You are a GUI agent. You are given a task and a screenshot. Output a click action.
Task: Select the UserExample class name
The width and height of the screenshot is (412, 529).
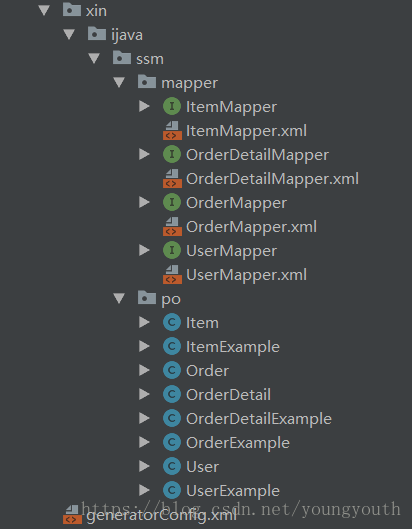(233, 491)
